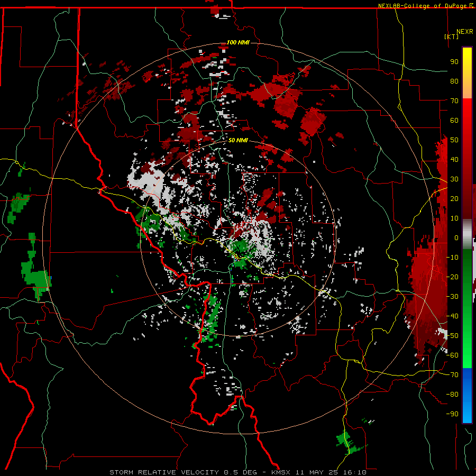
Task: Click the 90 value on velocity scale
Action: click(454, 62)
